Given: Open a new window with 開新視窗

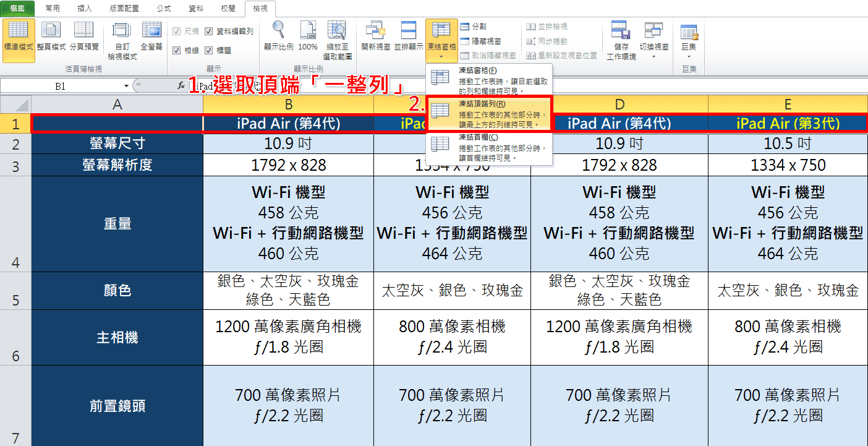Looking at the screenshot, I should (376, 36).
